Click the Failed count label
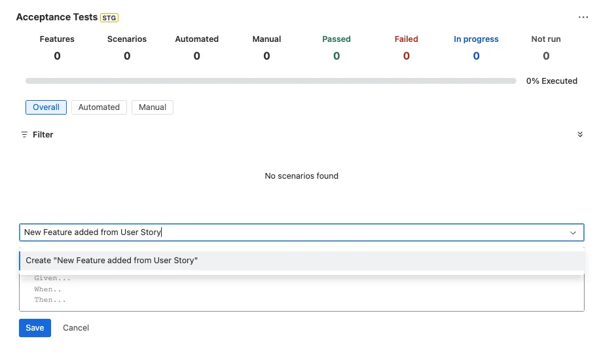Screen dimensions: 616x364 [407, 39]
